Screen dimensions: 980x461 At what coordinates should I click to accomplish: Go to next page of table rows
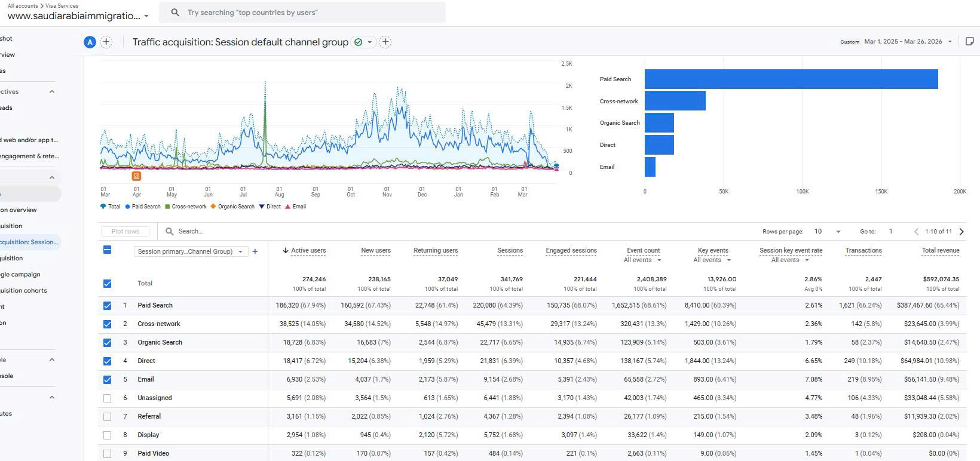pyautogui.click(x=961, y=232)
